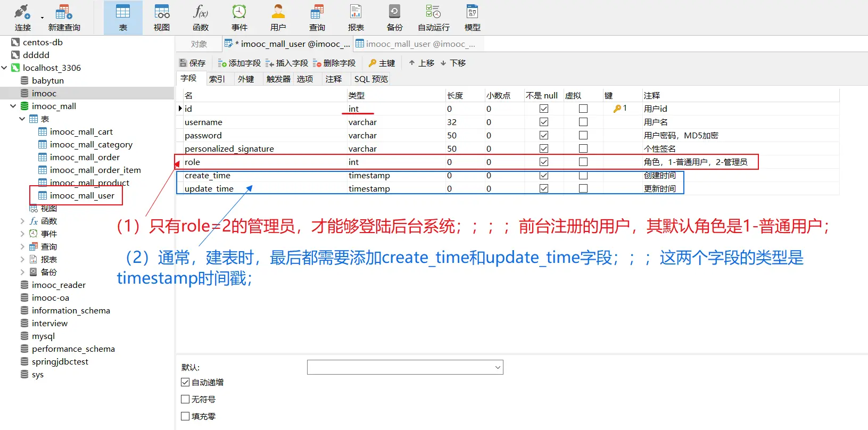Open the 备份 backup toolbar icon
This screenshot has height=430, width=868.
(x=395, y=18)
